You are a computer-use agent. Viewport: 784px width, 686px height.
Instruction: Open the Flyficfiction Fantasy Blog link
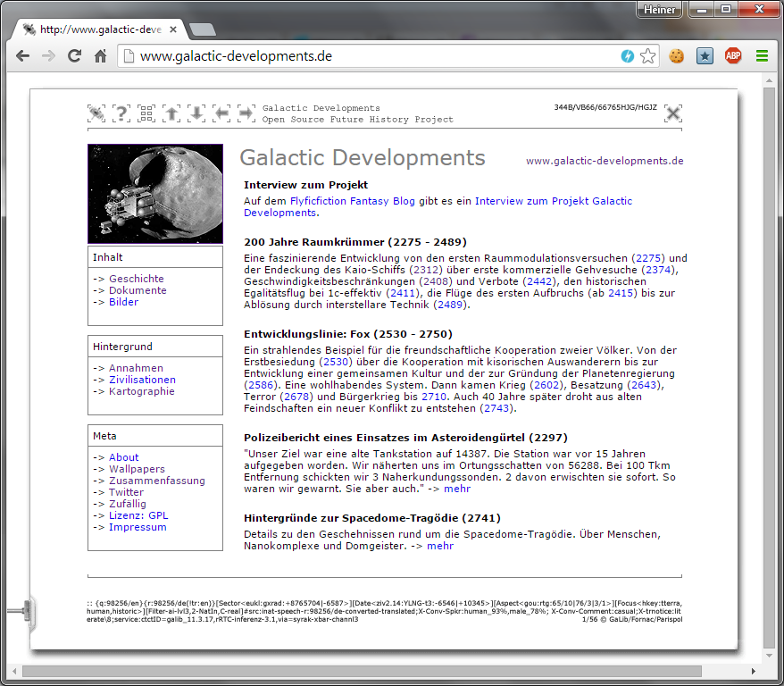point(353,201)
